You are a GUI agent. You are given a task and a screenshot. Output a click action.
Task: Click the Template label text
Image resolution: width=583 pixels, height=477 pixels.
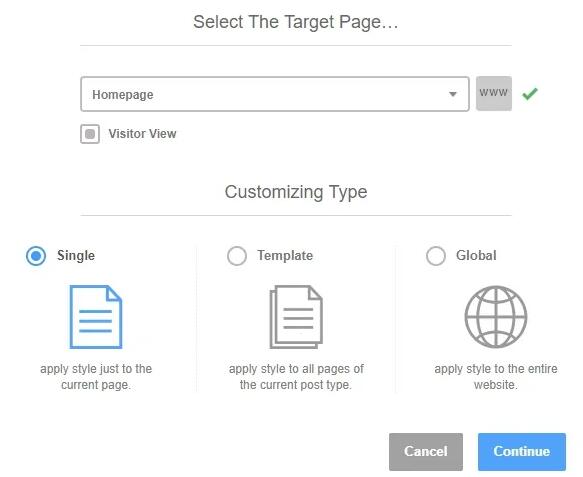click(285, 256)
